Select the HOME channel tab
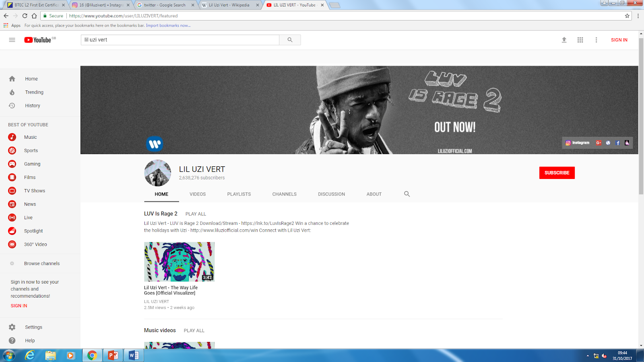The width and height of the screenshot is (644, 362). (161, 194)
